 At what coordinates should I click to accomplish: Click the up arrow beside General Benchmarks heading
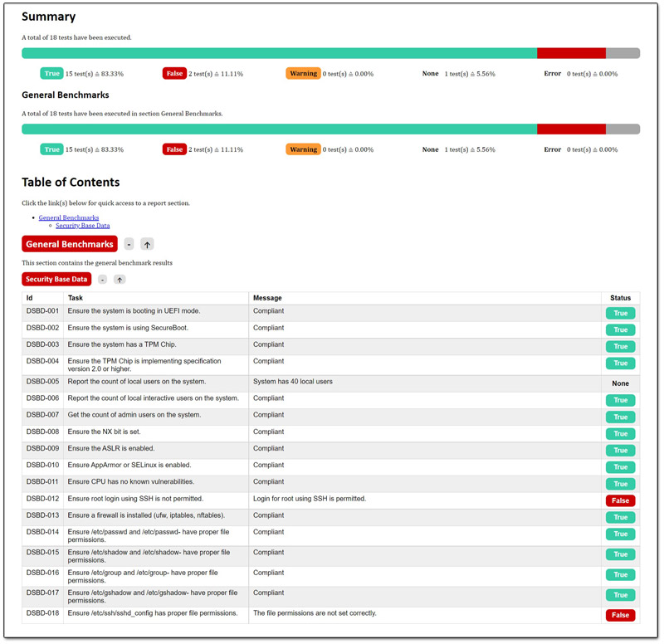pyautogui.click(x=147, y=245)
